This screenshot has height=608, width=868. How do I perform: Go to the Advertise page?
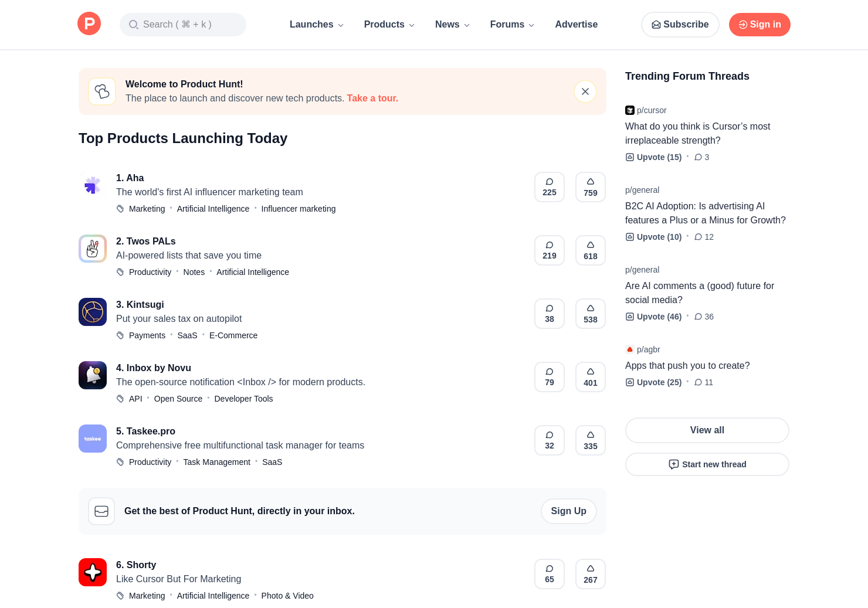[576, 25]
